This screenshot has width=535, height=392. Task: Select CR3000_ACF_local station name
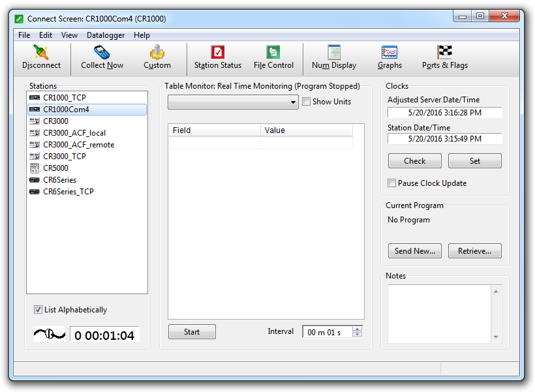pos(74,133)
